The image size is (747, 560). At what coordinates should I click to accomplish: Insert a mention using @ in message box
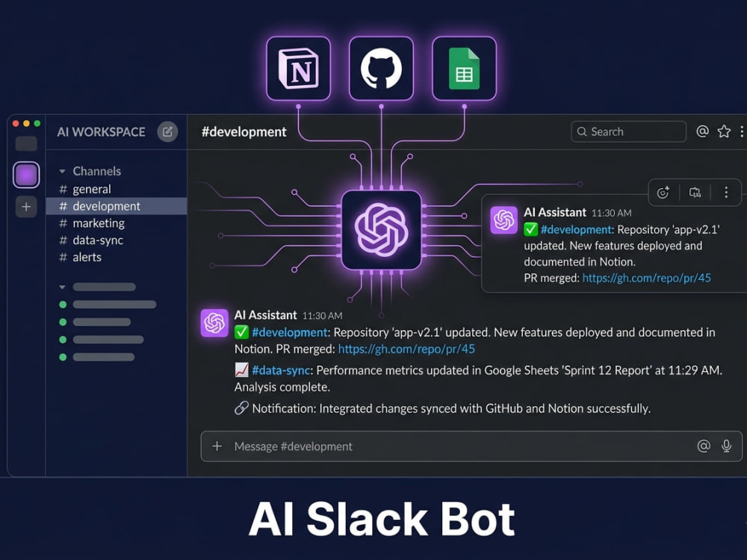[704, 446]
